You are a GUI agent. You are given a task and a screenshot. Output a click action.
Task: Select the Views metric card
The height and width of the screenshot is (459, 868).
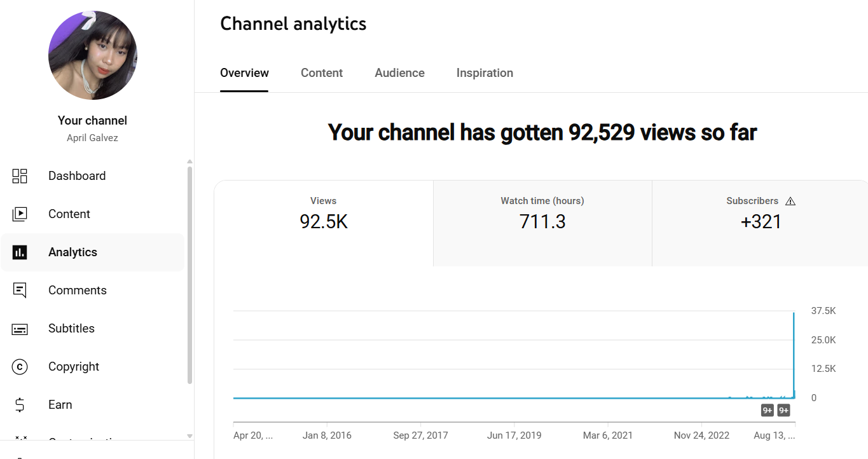[x=324, y=223]
